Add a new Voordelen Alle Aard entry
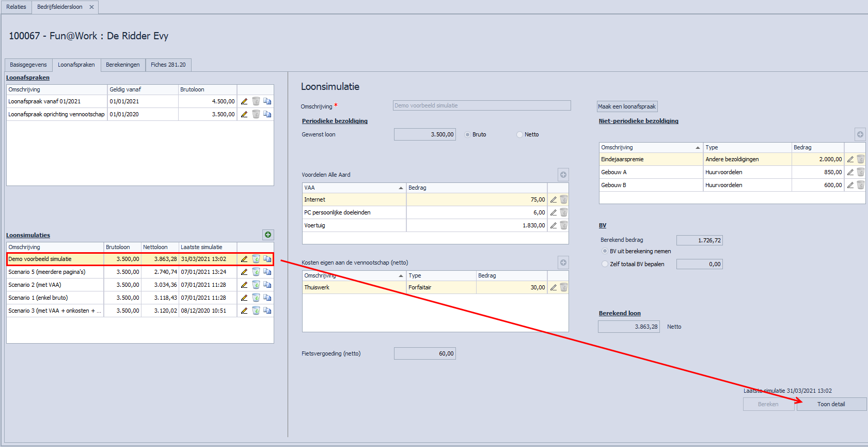The image size is (868, 447). click(x=563, y=175)
